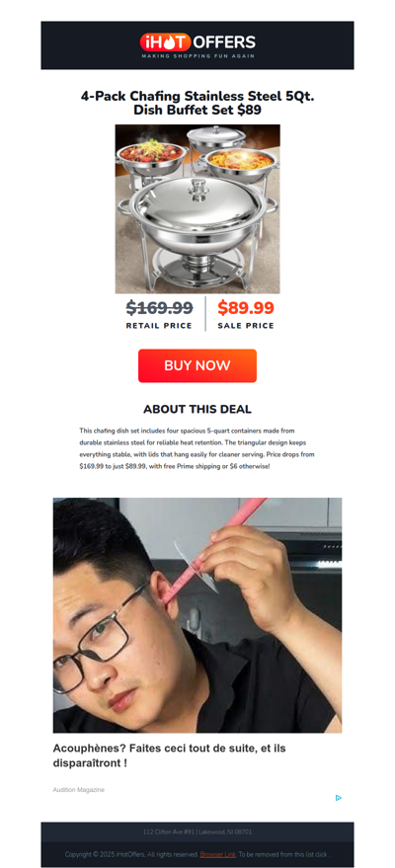Image resolution: width=395 pixels, height=868 pixels.
Task: Open the 'Acouphènes? Faites ceci' ad headline
Action: pos(169,755)
